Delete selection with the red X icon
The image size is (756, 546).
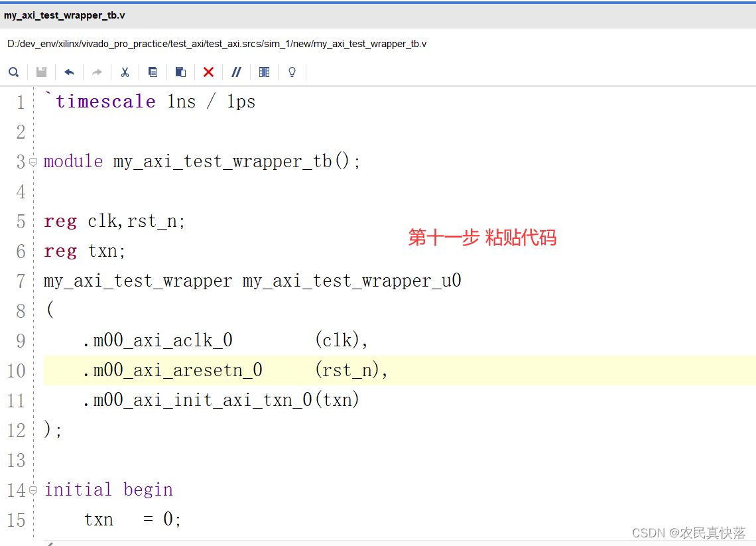click(x=208, y=72)
